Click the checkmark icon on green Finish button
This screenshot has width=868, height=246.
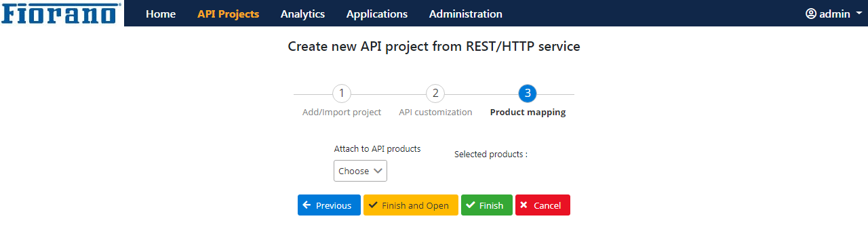(471, 205)
